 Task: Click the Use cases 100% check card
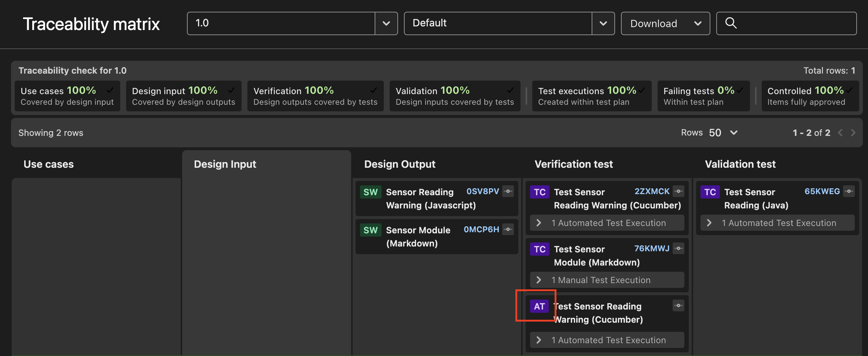click(x=67, y=96)
